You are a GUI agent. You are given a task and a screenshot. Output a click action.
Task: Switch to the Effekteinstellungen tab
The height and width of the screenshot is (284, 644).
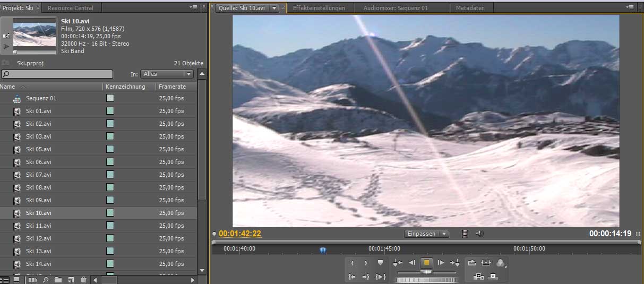click(x=319, y=8)
